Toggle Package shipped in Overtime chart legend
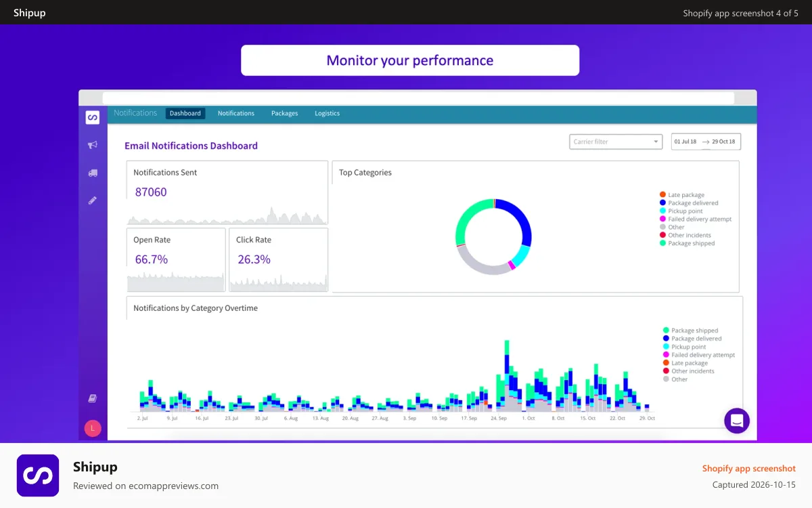 (690, 331)
